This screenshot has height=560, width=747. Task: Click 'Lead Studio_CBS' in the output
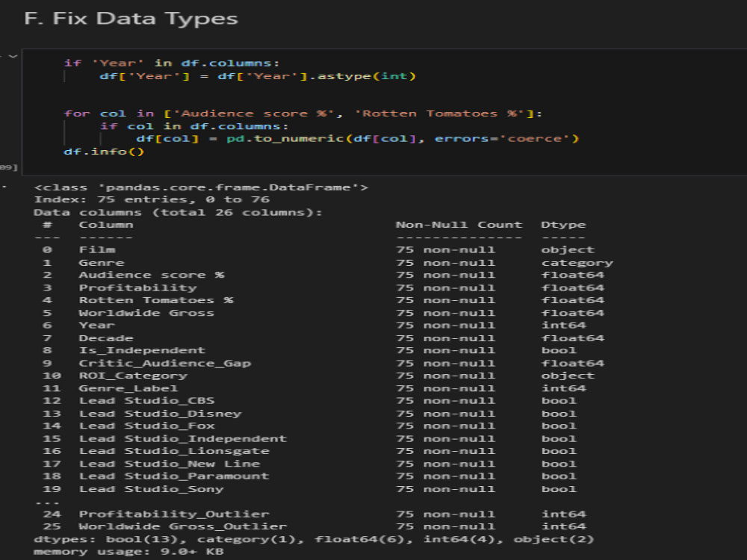pyautogui.click(x=146, y=401)
